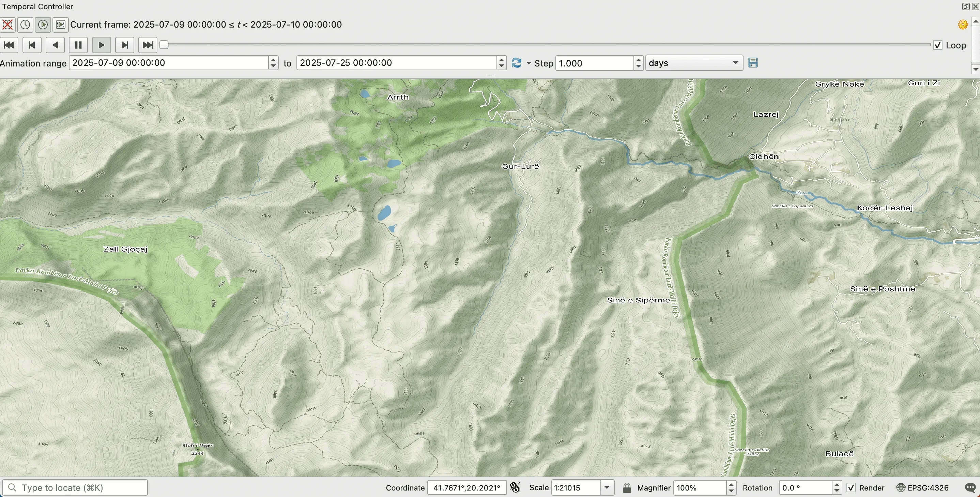Screen dimensions: 980x497
Task: Rewind animation to the start
Action: [9, 45]
